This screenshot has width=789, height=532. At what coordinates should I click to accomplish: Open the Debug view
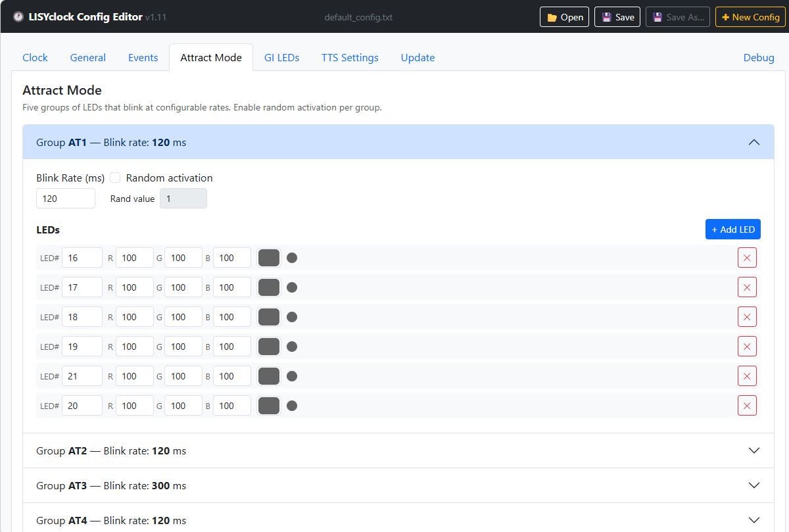coord(759,57)
